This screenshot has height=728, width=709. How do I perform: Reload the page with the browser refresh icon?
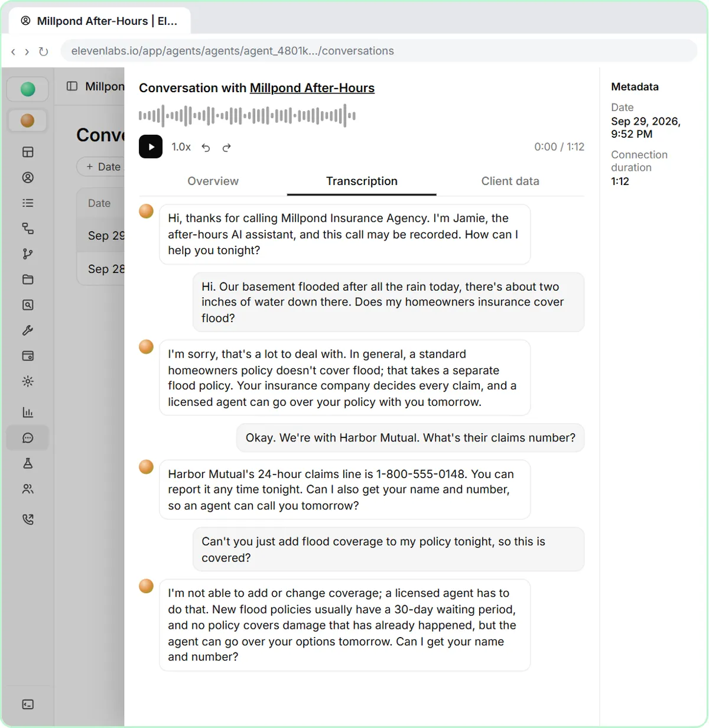point(43,51)
